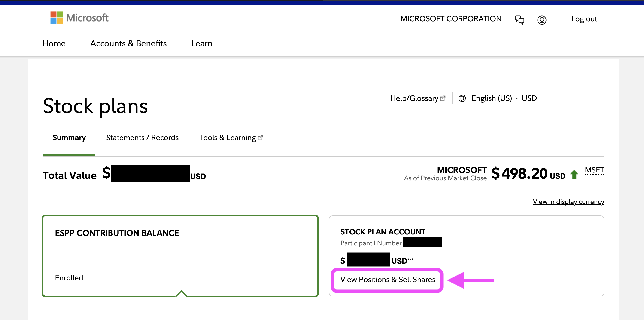This screenshot has width=644, height=320.
Task: Click the MSFT ticker symbol
Action: point(594,170)
